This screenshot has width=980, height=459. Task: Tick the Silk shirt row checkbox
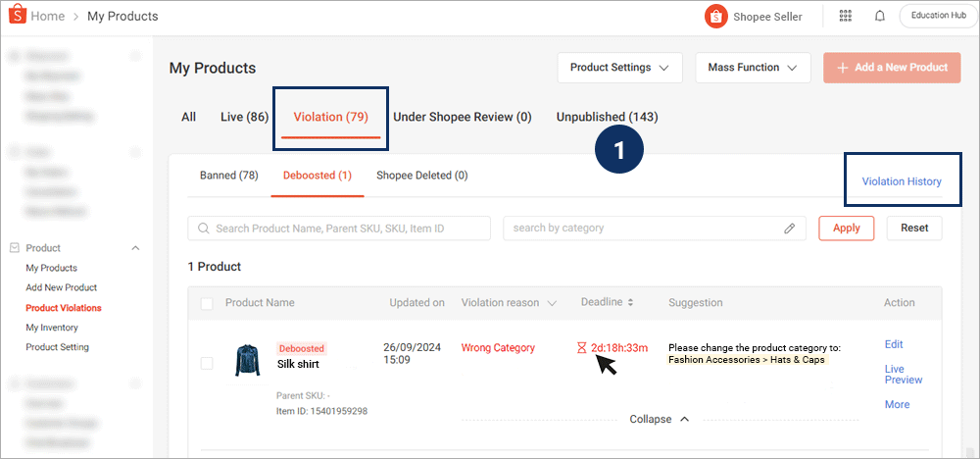point(207,363)
